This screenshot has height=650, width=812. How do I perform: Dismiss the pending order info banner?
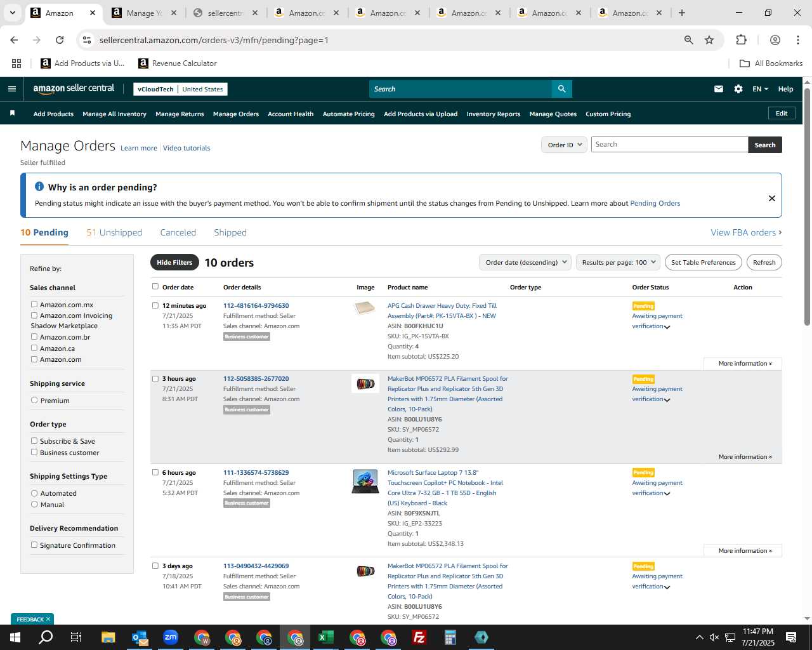pos(772,198)
